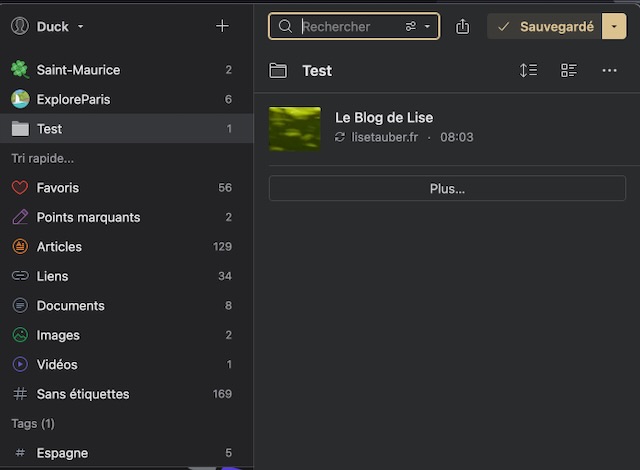Viewport: 640px width, 470px height.
Task: Click the Plus... load more button
Action: point(447,188)
